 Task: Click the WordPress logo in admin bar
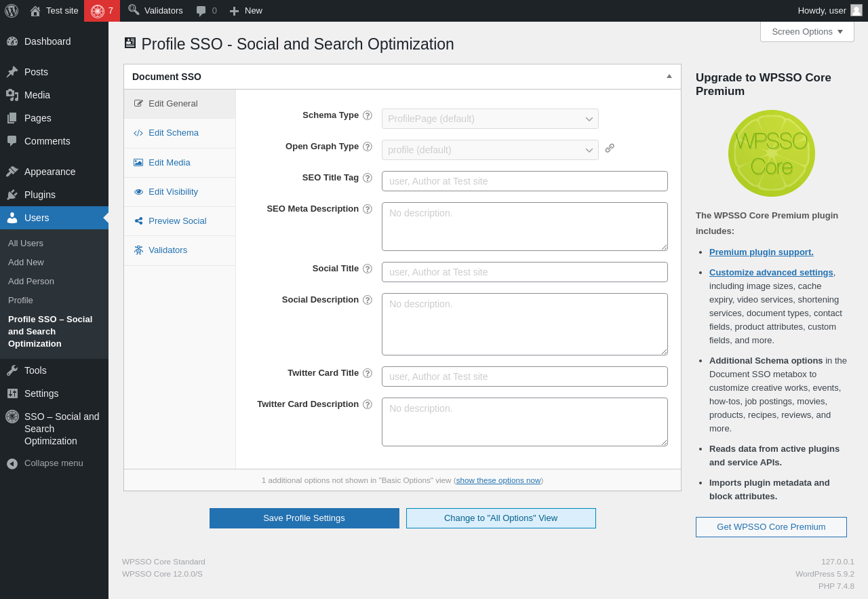[x=12, y=11]
